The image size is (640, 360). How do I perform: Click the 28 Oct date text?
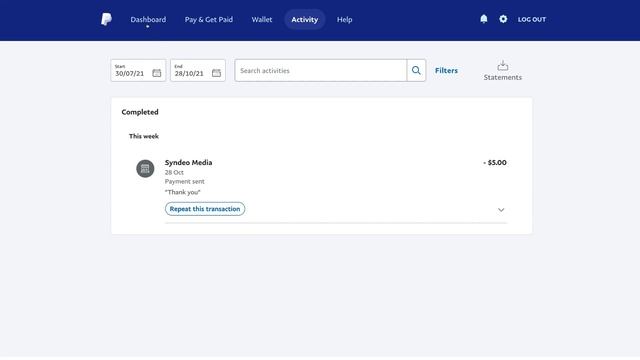point(174,173)
